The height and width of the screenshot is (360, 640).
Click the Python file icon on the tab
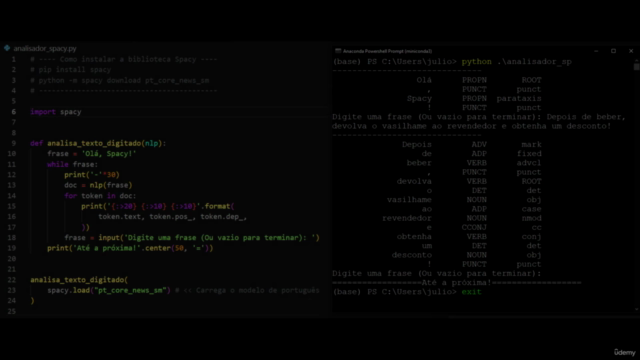[7, 48]
